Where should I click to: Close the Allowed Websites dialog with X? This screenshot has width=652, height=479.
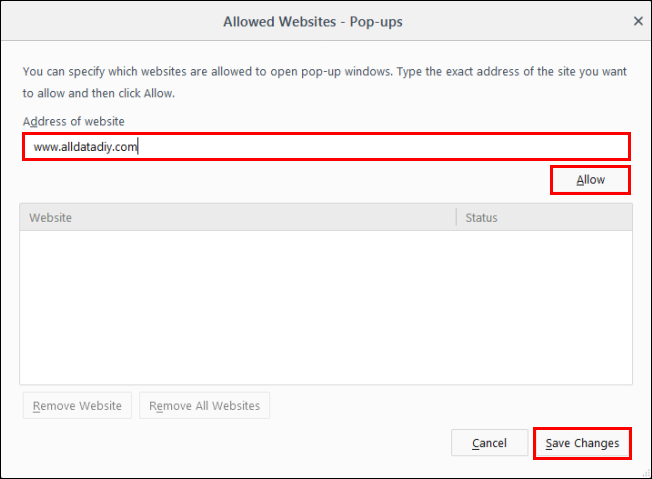tap(638, 21)
